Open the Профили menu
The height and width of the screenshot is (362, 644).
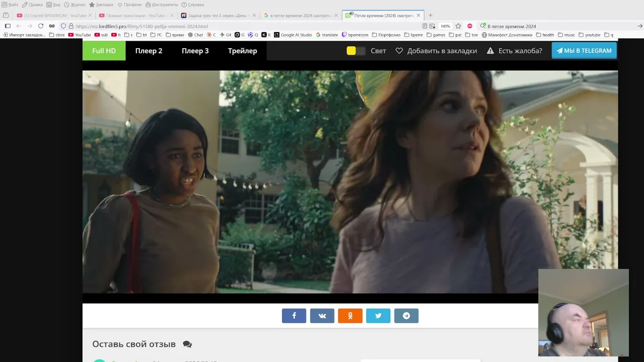(x=129, y=5)
